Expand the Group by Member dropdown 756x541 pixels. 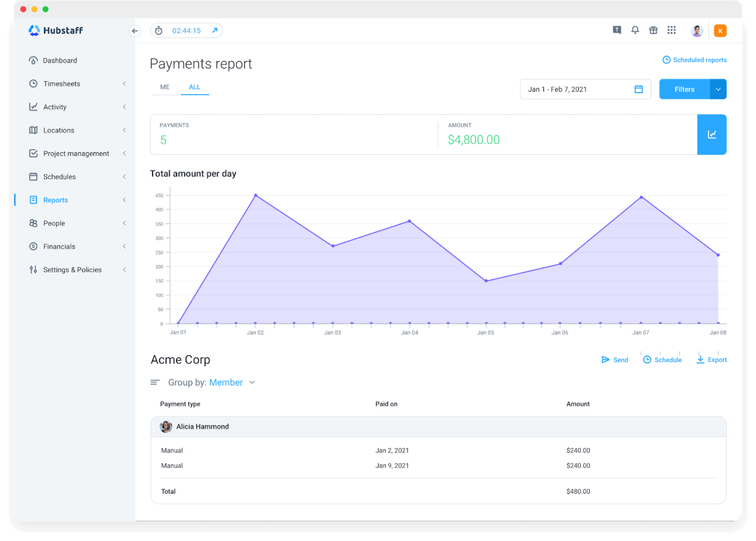coord(252,382)
